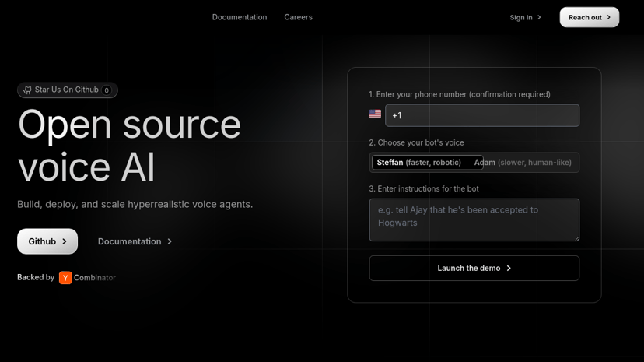Click the arrow icon beside Sign In
The width and height of the screenshot is (644, 362).
(x=539, y=17)
